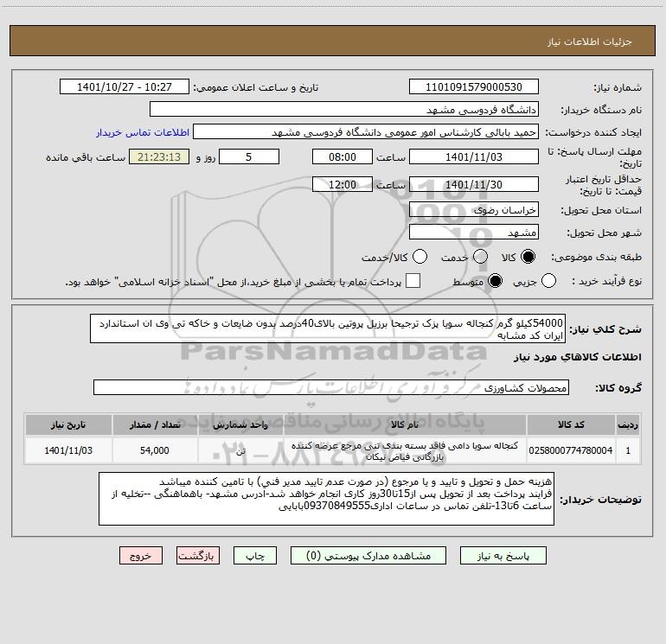Click the 08:00 hour field
The height and width of the screenshot is (644, 666).
tap(343, 156)
